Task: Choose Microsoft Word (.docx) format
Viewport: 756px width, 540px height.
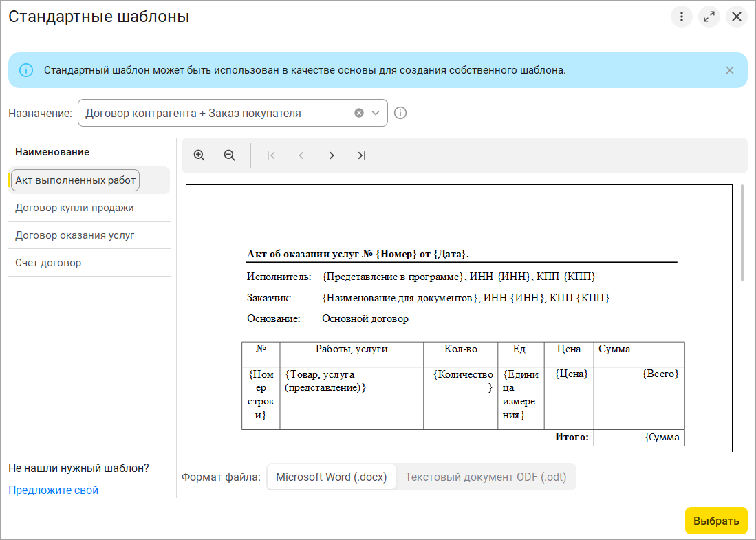Action: click(332, 477)
